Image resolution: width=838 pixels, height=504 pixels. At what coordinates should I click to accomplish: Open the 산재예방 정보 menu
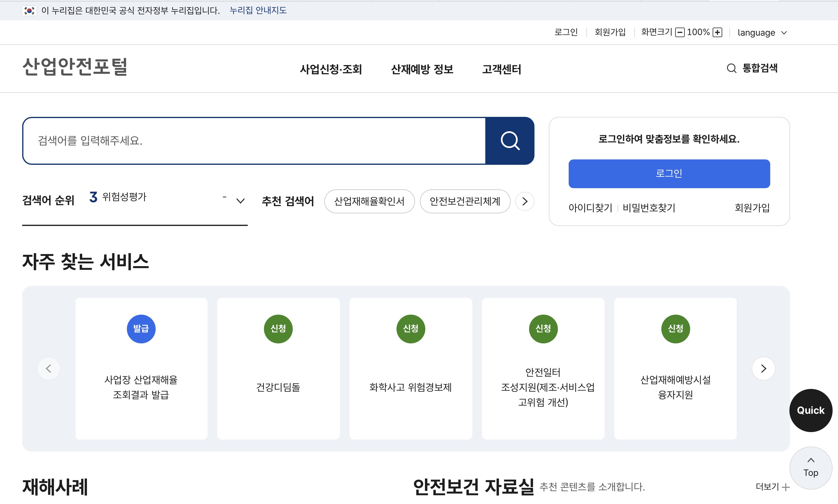click(422, 69)
